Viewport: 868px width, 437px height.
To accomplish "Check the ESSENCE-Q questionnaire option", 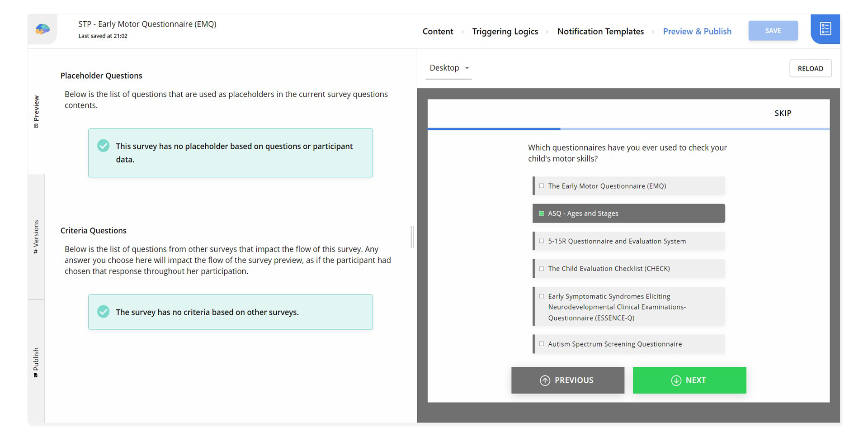I will coord(629,307).
